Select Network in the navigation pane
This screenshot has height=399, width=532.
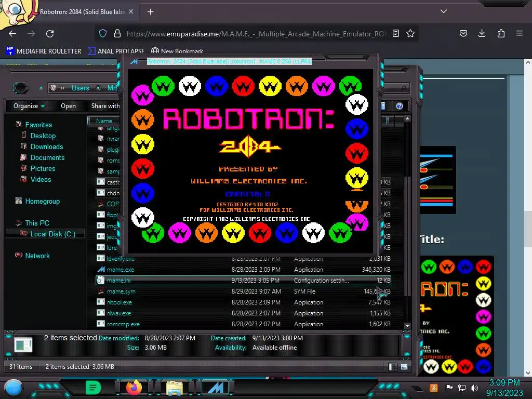(x=37, y=256)
